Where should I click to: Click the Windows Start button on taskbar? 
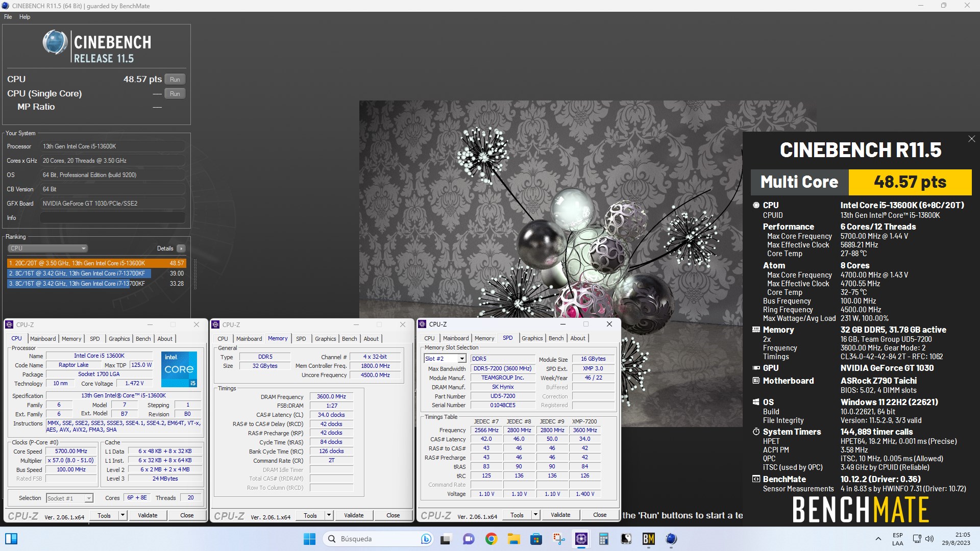[x=309, y=539]
